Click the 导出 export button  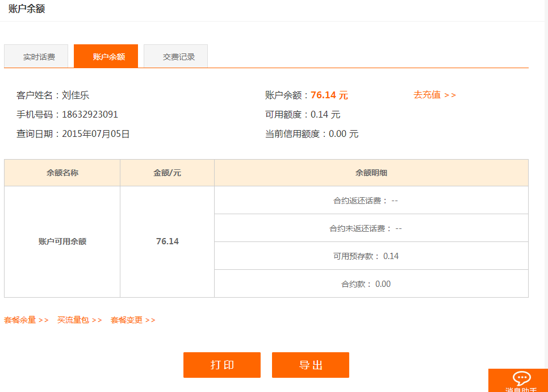click(311, 365)
